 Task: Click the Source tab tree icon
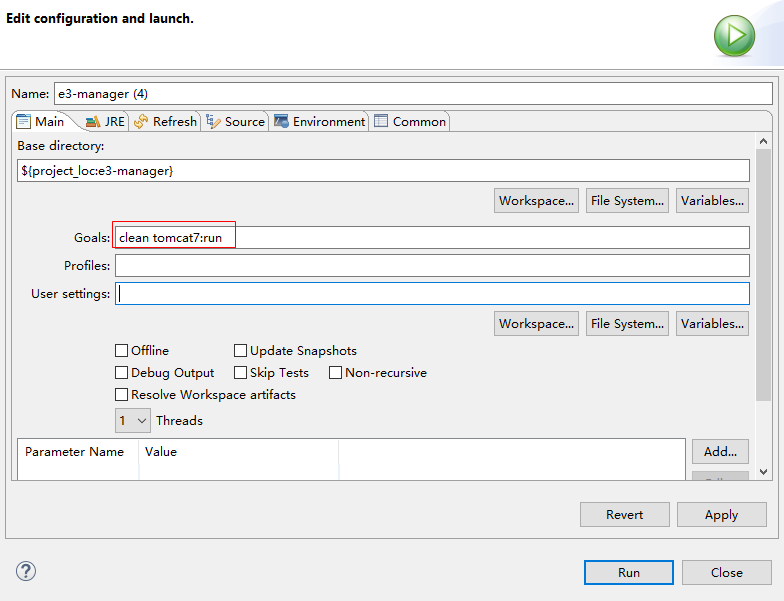pos(214,122)
